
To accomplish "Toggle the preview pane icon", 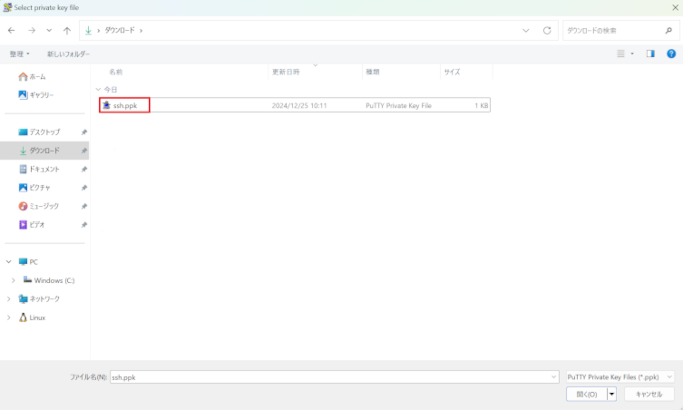I will coord(650,53).
